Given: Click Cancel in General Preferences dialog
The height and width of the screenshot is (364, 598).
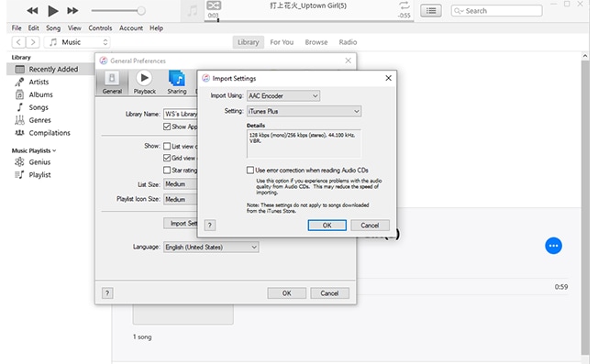Looking at the screenshot, I should [329, 293].
